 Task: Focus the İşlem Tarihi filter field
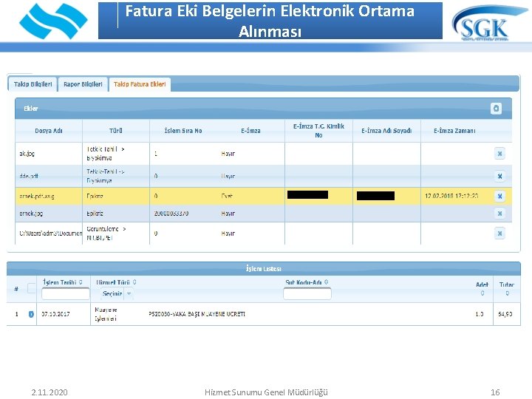66,294
